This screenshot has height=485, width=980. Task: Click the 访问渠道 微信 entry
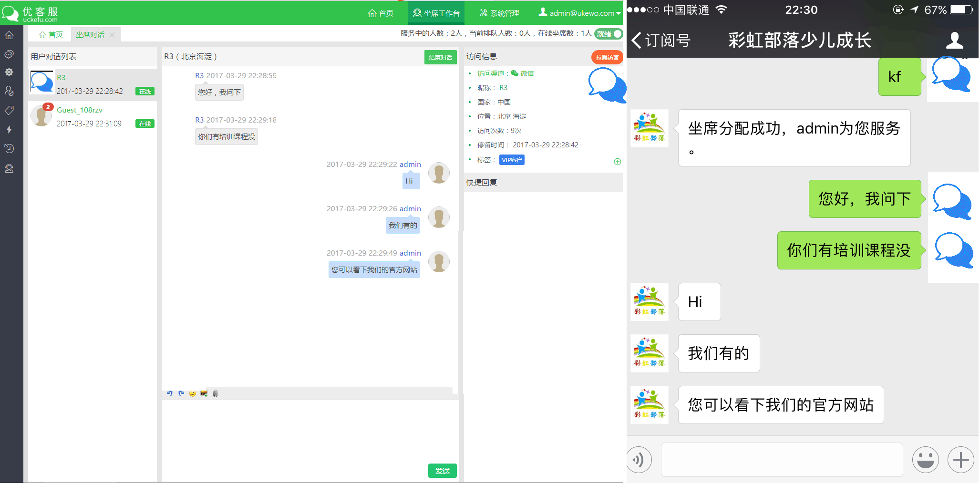505,73
